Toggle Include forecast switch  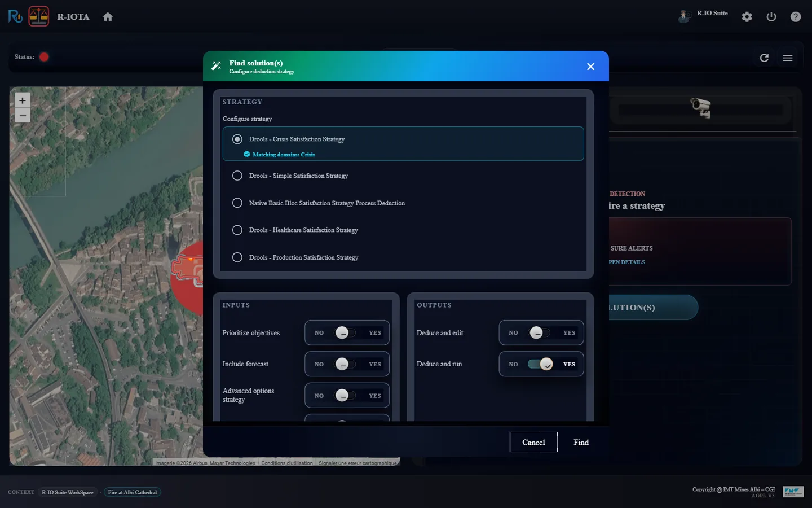pyautogui.click(x=346, y=364)
